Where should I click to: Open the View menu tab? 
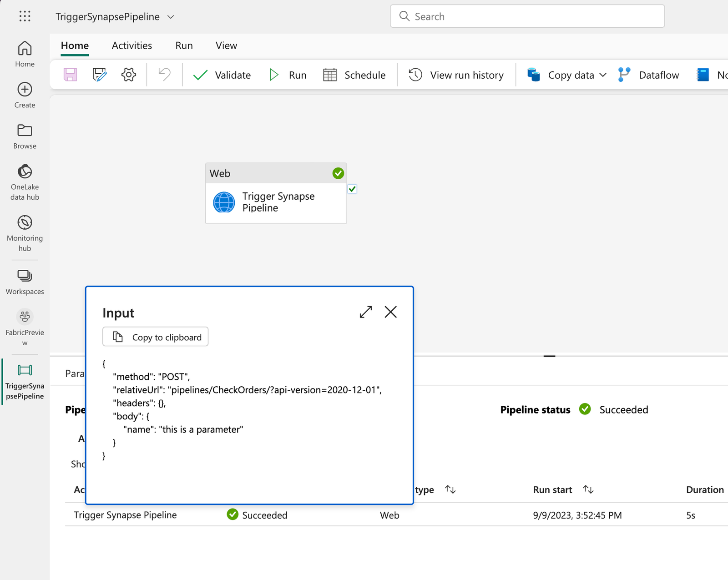pos(226,45)
